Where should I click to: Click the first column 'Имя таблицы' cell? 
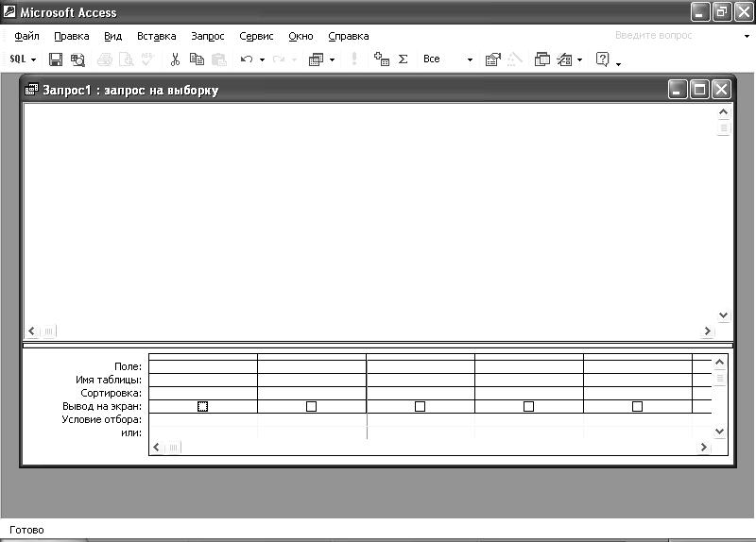[203, 380]
